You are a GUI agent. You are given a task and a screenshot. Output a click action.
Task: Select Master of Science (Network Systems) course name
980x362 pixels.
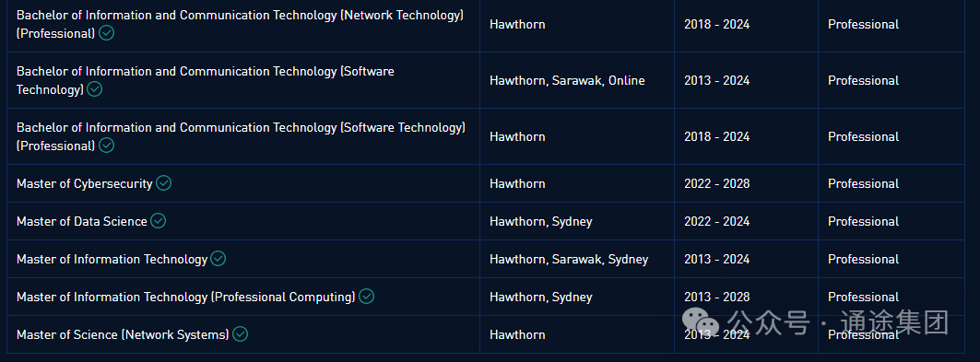pos(123,334)
